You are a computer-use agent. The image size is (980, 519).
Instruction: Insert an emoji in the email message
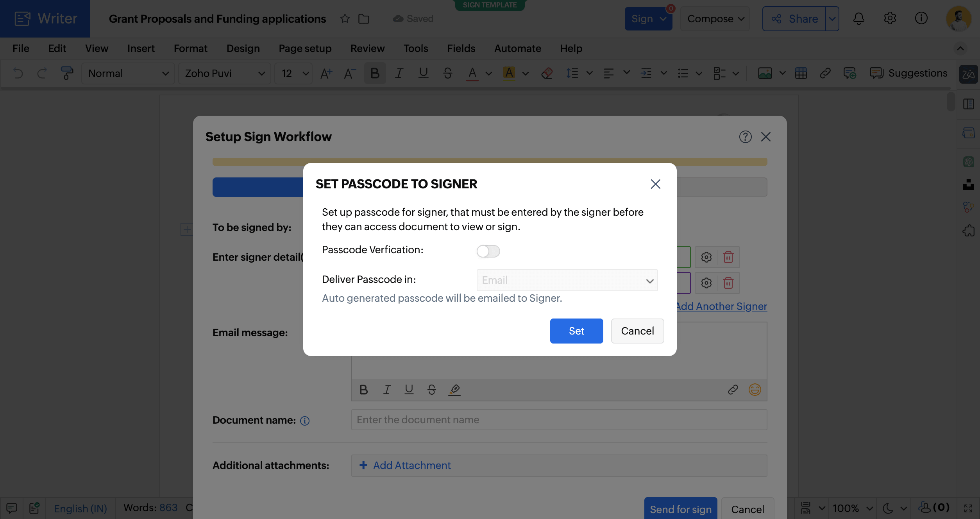pyautogui.click(x=755, y=390)
